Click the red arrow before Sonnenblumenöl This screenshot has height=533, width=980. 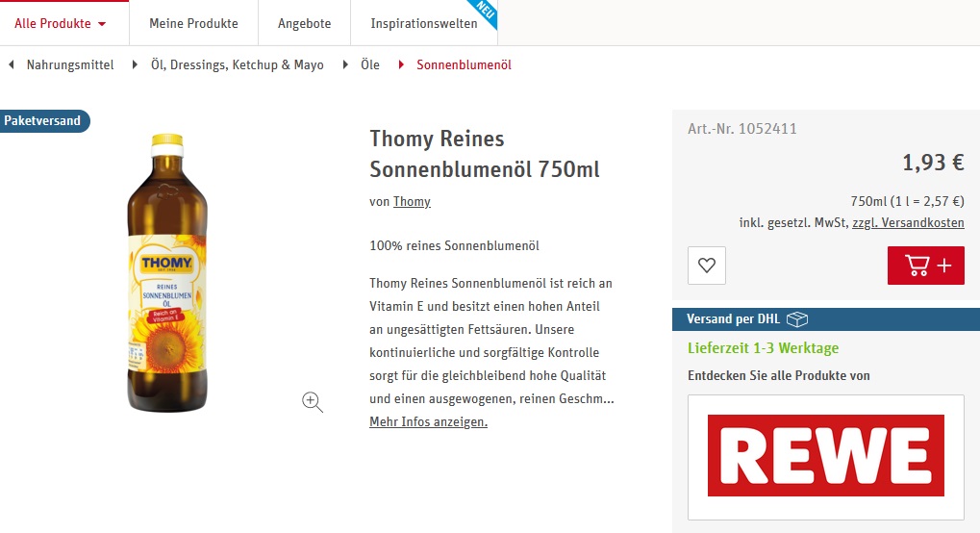coord(401,64)
